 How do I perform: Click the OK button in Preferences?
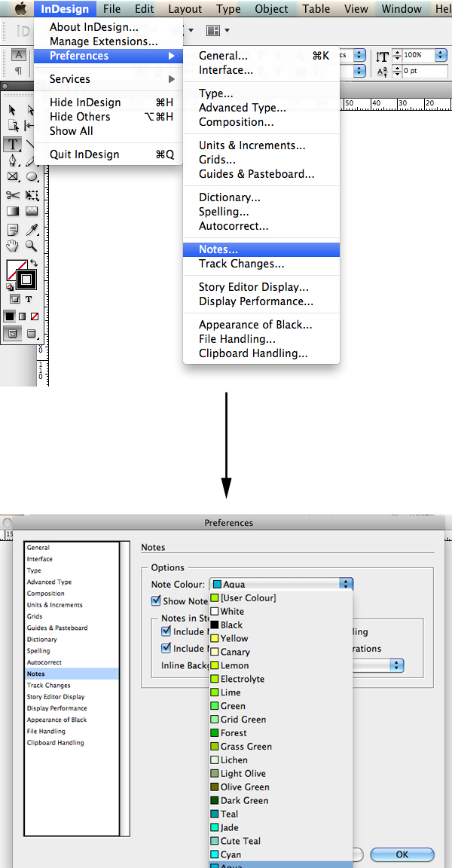402,854
